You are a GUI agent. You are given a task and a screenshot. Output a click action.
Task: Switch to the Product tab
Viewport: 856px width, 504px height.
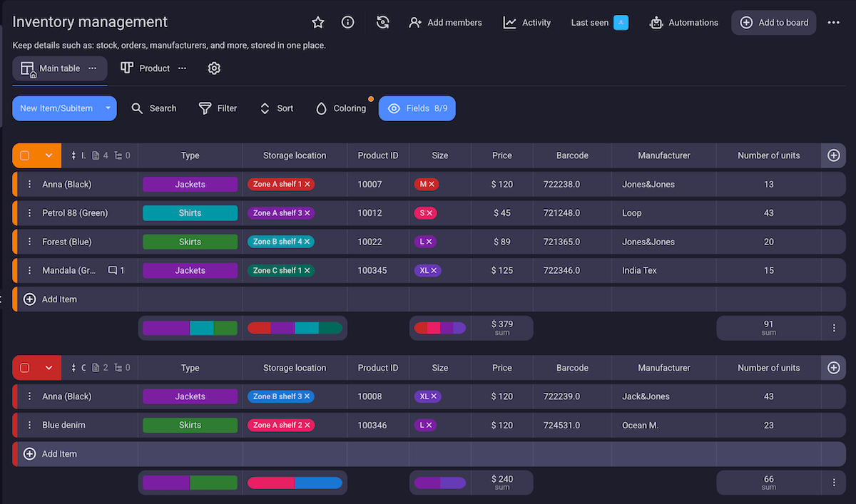[x=154, y=68]
